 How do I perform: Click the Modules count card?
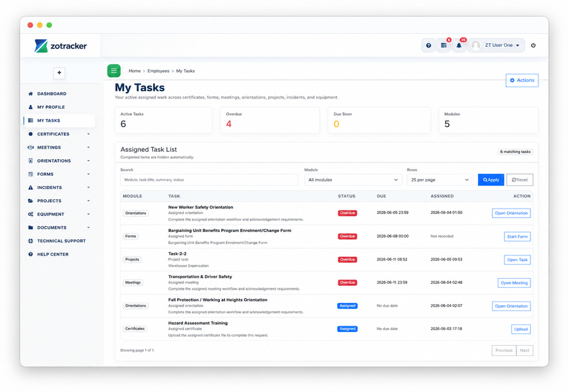[489, 120]
